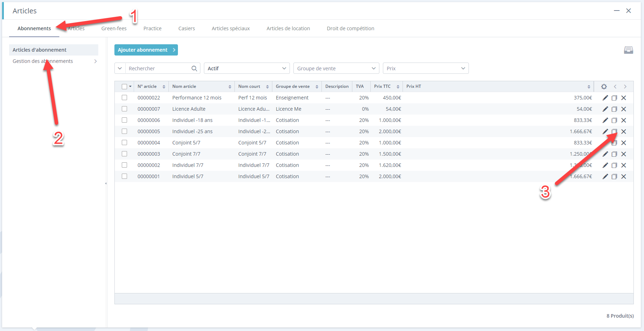Edit the Performance 12 mois article
Screen dimensions: 644x331
(x=605, y=98)
